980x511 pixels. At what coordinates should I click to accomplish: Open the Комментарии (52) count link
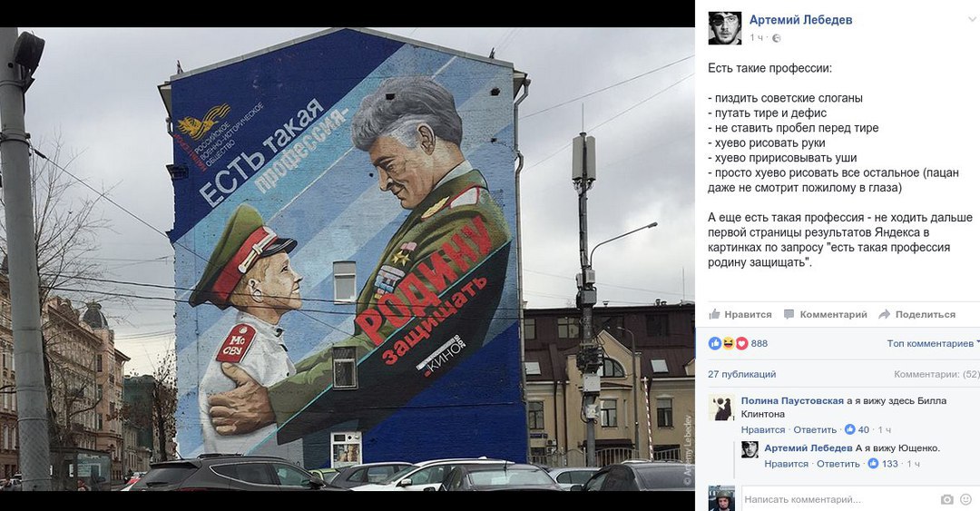point(936,374)
